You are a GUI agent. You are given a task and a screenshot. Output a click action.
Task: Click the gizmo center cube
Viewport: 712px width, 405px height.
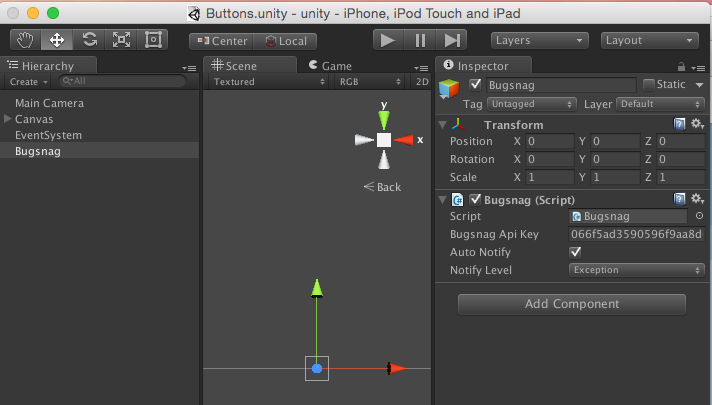(384, 140)
